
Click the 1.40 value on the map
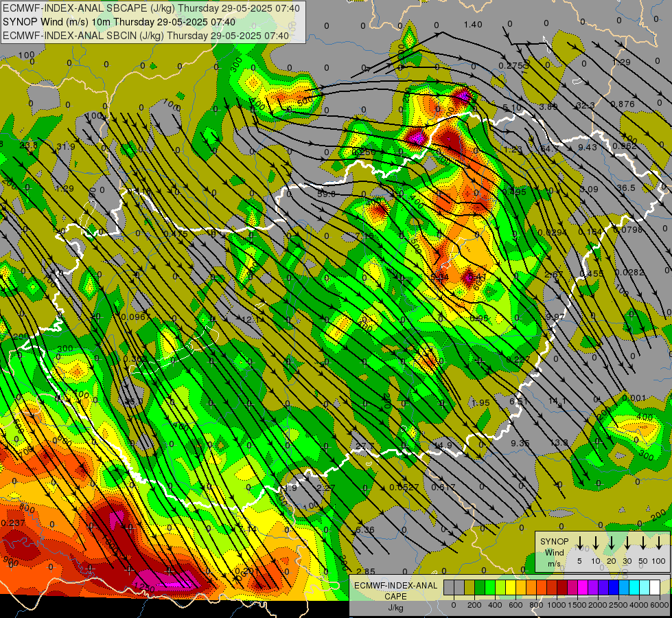coord(473,25)
